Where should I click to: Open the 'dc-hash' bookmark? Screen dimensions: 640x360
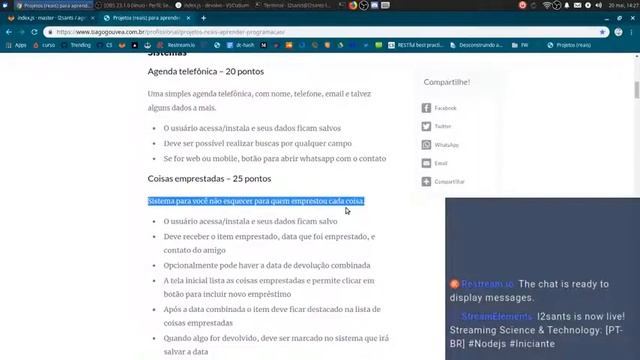(241, 45)
